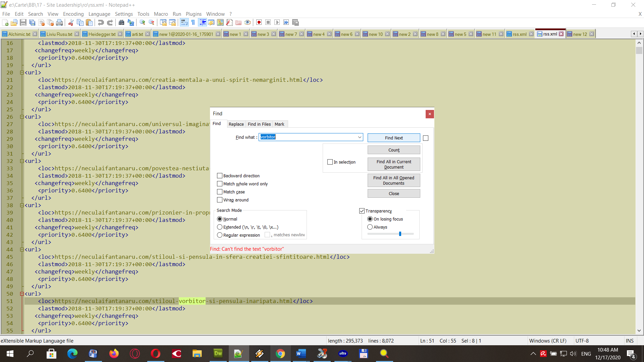
Task: Click the tab bar scroll-right arrow
Action: [x=640, y=34]
